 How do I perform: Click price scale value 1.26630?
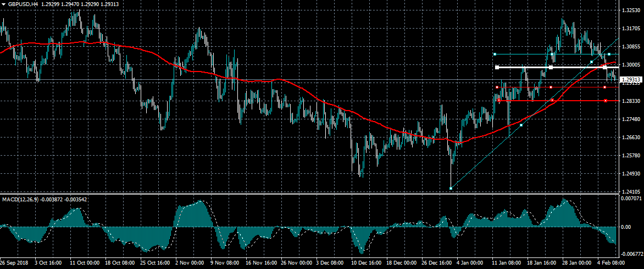tap(631, 138)
